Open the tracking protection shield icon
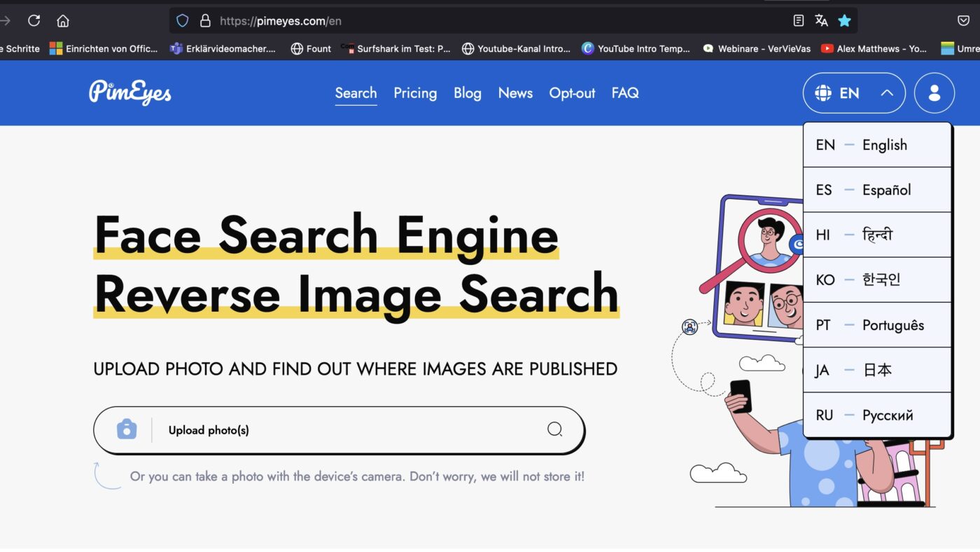This screenshot has width=980, height=552. (182, 20)
